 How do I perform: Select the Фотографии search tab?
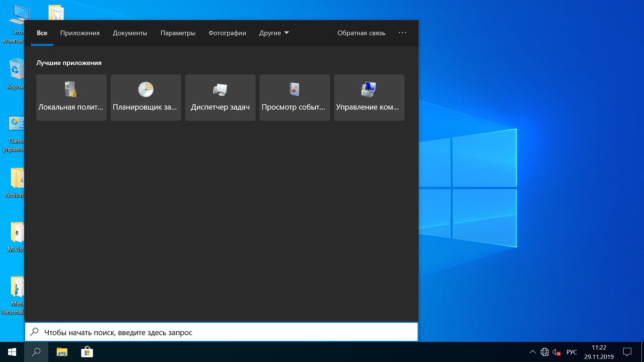click(x=227, y=33)
